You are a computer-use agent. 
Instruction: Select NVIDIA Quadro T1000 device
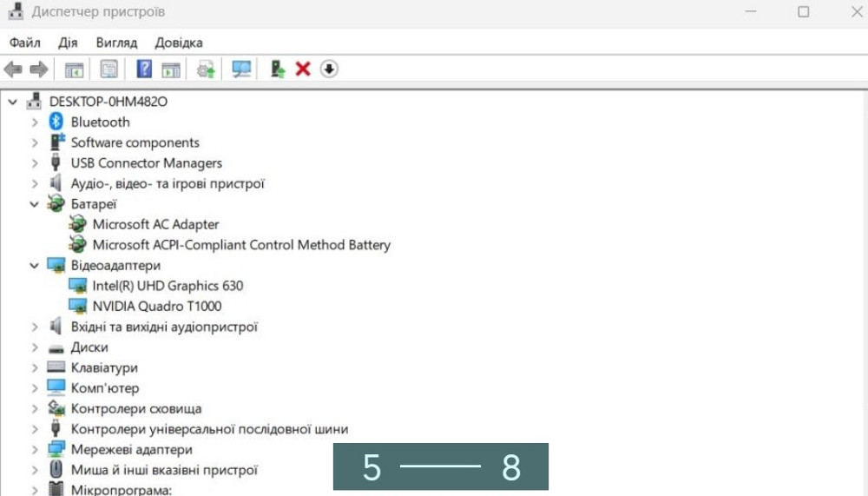(x=156, y=306)
